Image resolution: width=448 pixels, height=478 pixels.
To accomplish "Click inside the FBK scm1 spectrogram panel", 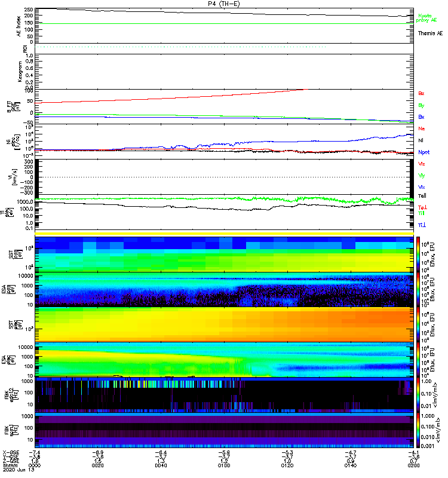I will point(224,430).
